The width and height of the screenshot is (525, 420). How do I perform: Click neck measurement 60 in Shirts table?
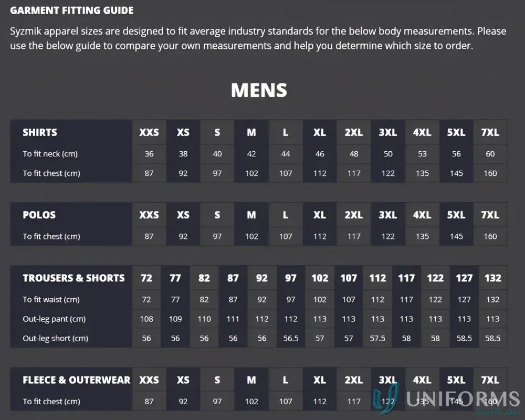coord(490,154)
